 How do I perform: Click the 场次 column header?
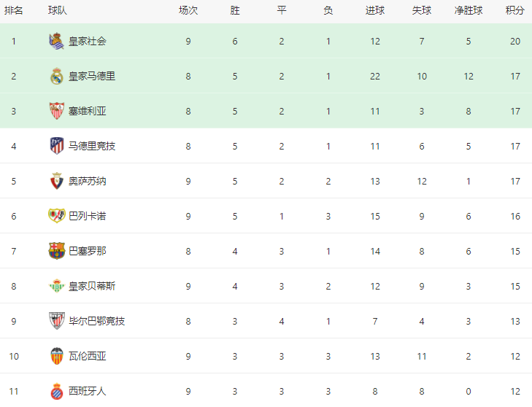[188, 10]
